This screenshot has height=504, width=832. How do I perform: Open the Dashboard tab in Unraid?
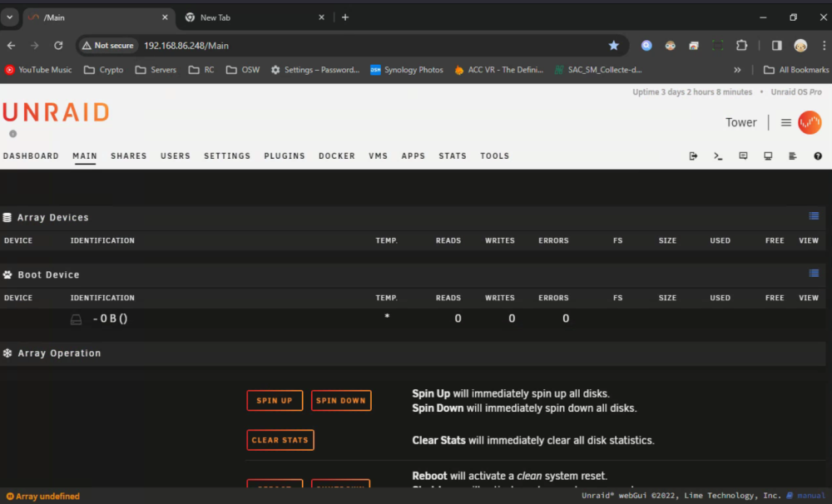click(31, 156)
